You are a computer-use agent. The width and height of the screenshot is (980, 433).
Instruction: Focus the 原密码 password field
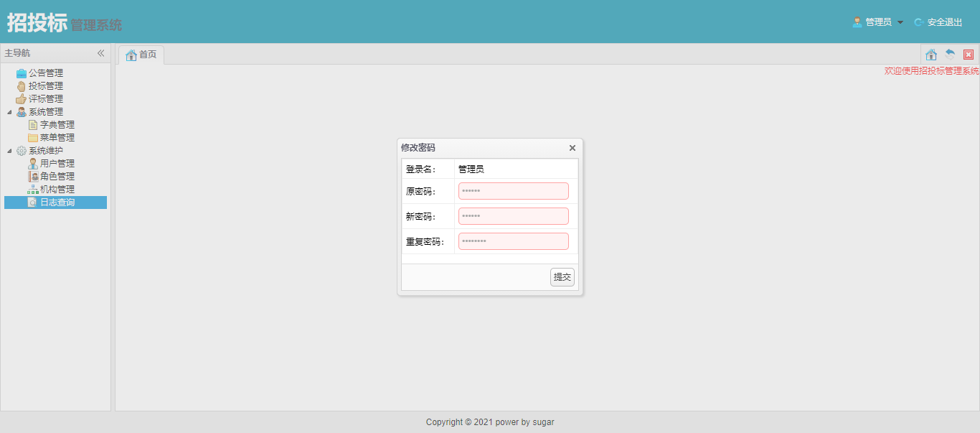click(x=514, y=191)
